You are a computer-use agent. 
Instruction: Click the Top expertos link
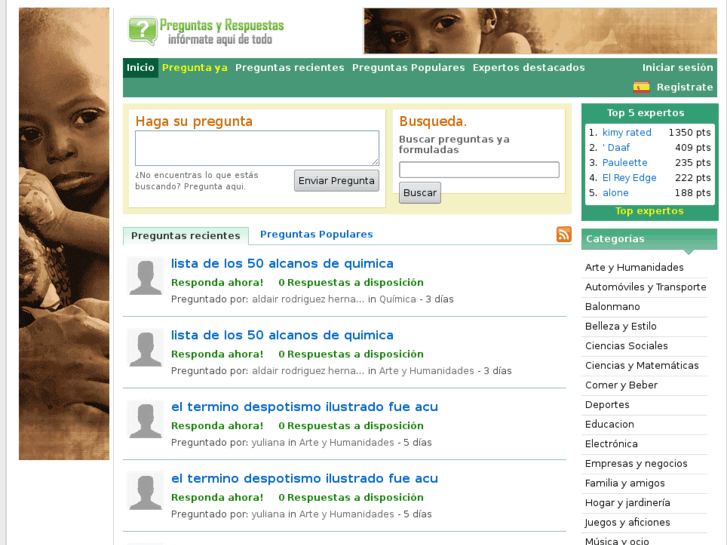pos(650,211)
